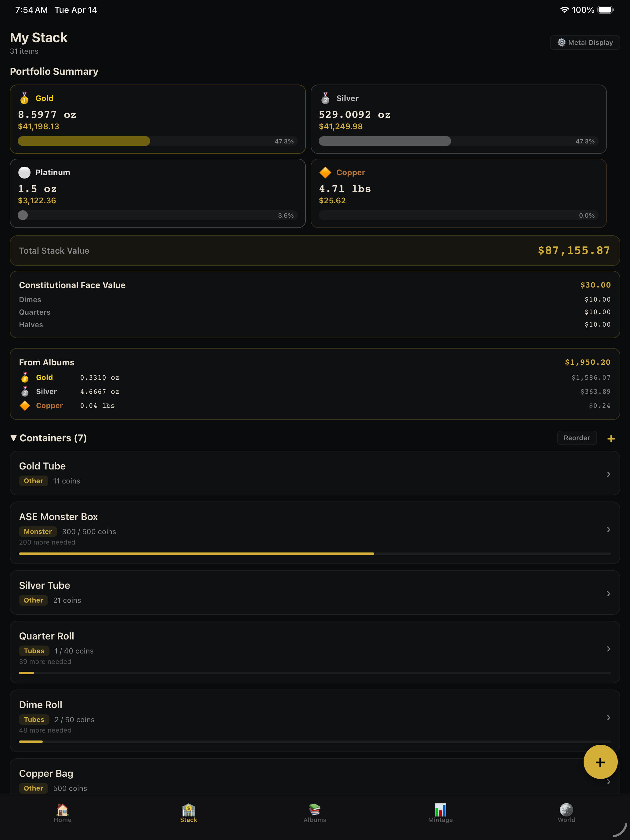Image resolution: width=630 pixels, height=840 pixels.
Task: Open Dime Roll container chevron
Action: 608,717
